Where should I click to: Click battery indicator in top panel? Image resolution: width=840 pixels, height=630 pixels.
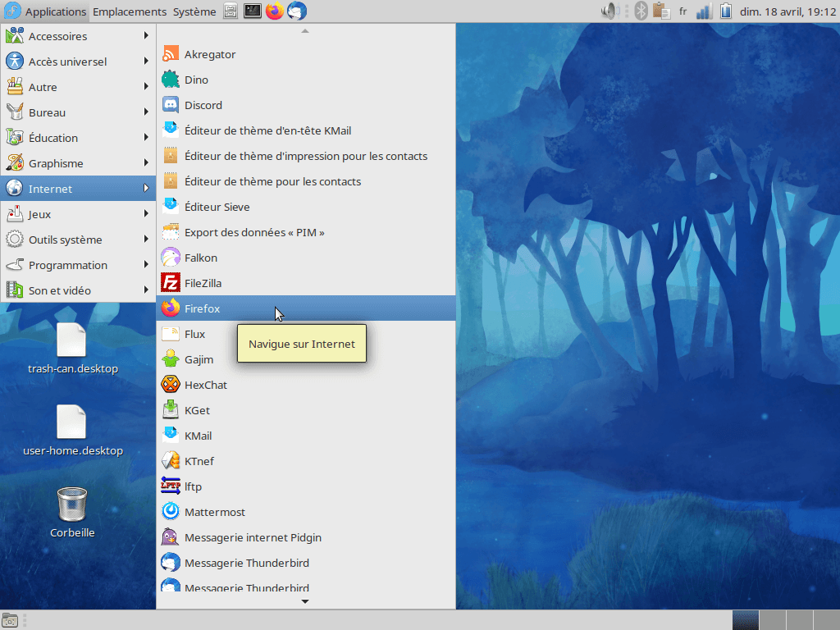[x=726, y=11]
